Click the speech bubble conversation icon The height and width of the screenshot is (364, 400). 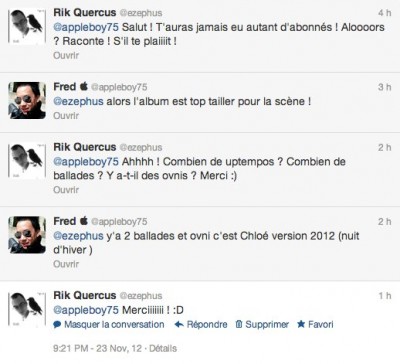(x=57, y=324)
